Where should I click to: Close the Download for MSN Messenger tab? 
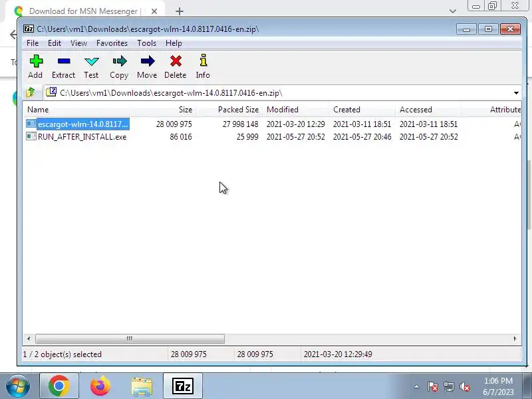pyautogui.click(x=154, y=11)
